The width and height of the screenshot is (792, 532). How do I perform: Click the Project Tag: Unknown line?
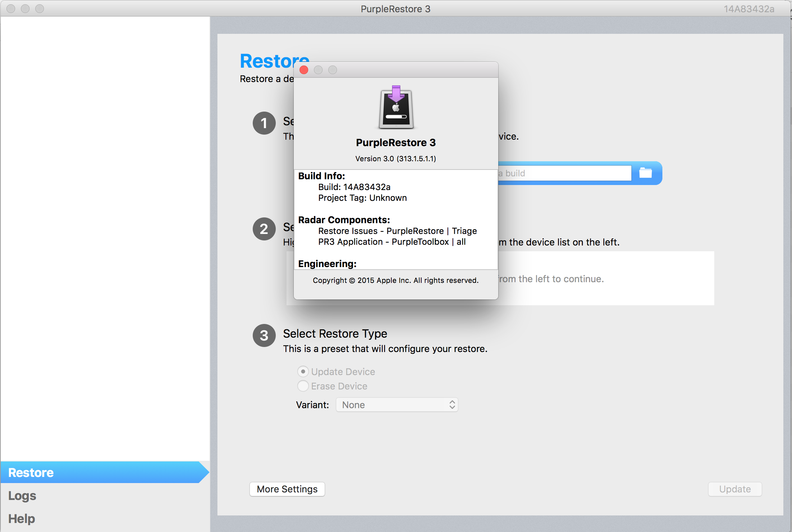(363, 198)
